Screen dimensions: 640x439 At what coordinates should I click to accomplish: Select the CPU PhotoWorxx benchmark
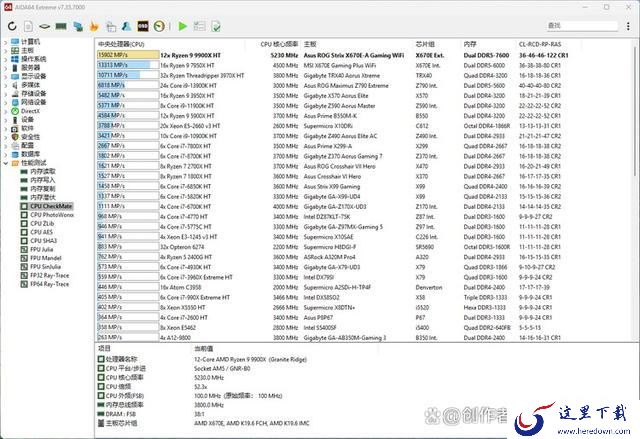(x=52, y=215)
